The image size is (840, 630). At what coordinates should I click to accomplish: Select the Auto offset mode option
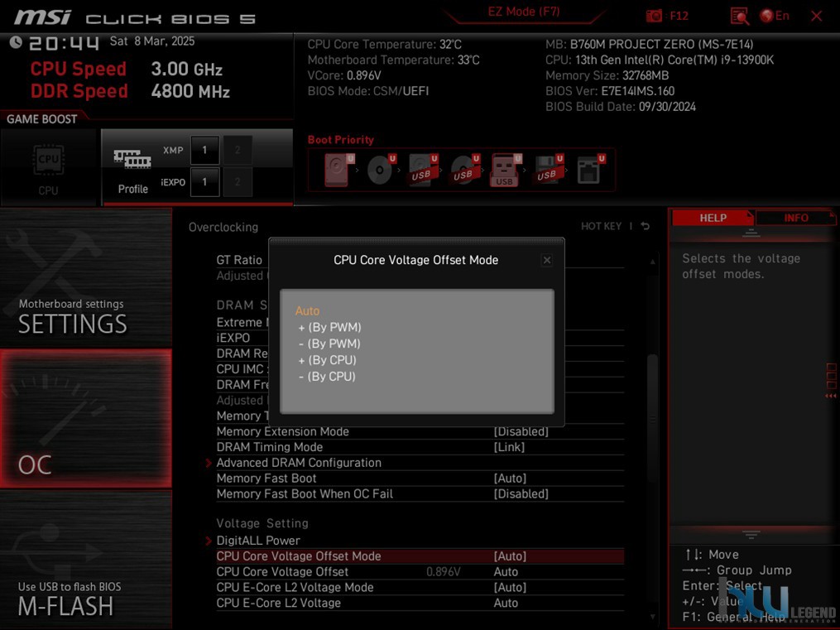[x=307, y=310]
